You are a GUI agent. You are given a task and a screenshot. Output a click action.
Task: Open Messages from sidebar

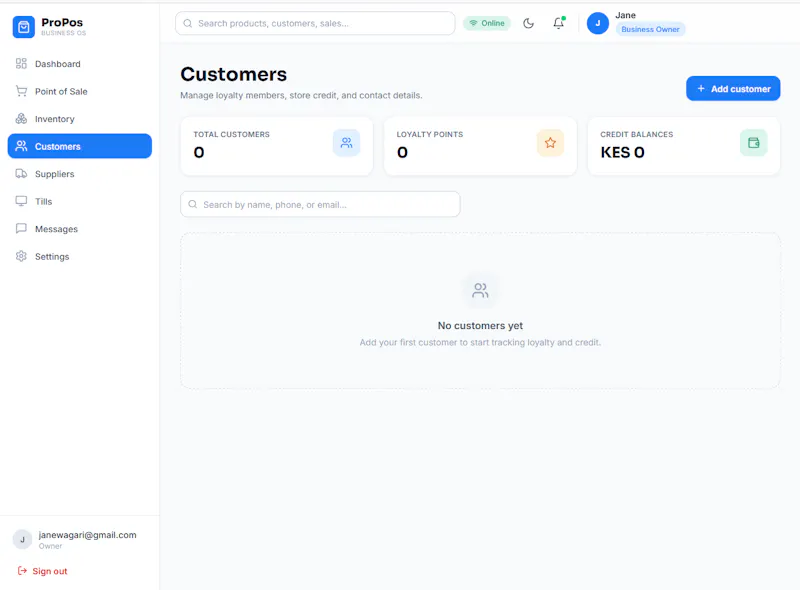[80, 229]
